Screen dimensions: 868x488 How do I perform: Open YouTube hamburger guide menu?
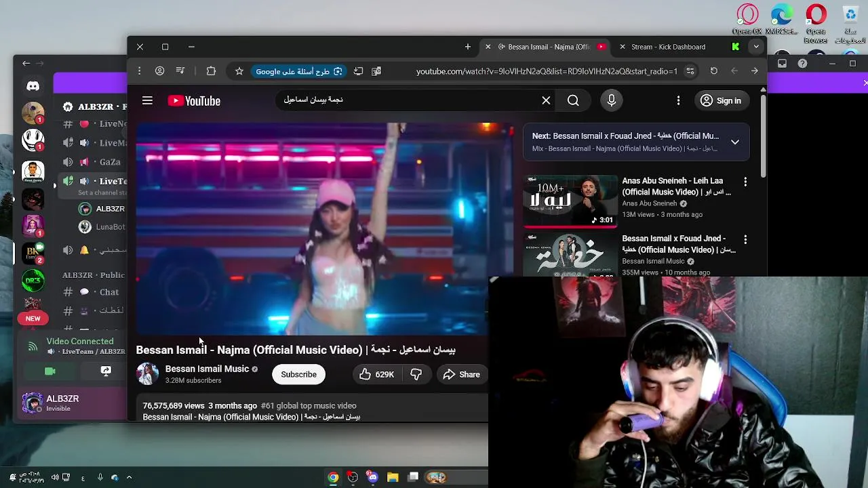[147, 100]
